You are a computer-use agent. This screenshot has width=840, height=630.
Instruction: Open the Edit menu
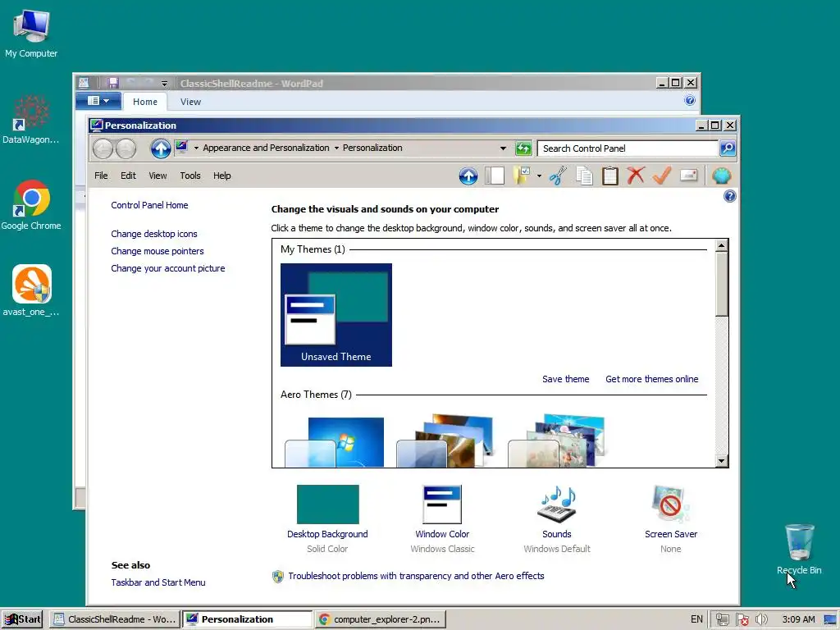(x=128, y=176)
